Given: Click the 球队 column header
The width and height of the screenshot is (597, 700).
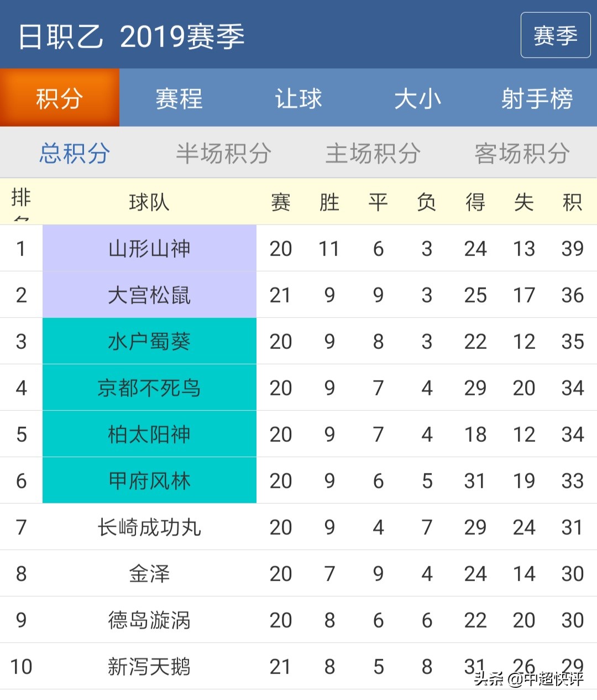Looking at the screenshot, I should coord(149,202).
